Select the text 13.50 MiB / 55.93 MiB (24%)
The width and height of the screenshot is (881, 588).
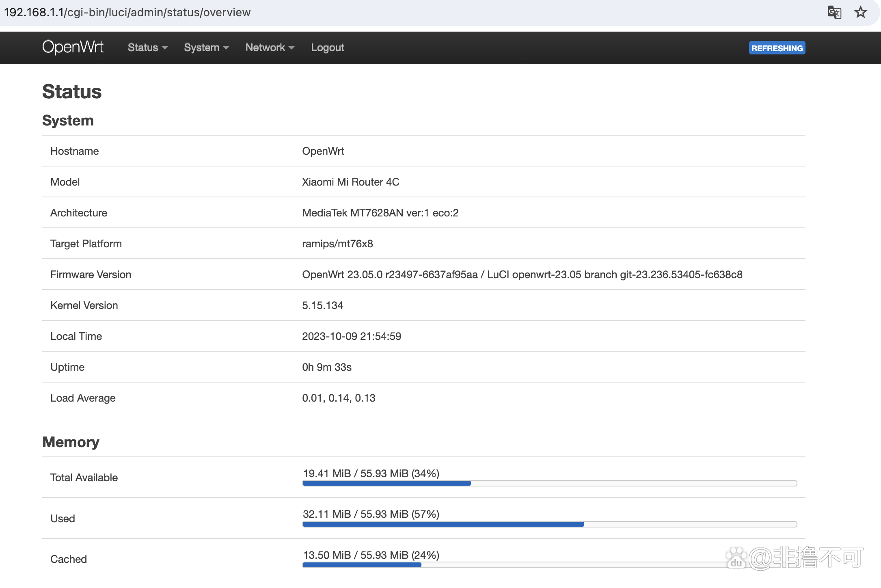(x=371, y=555)
